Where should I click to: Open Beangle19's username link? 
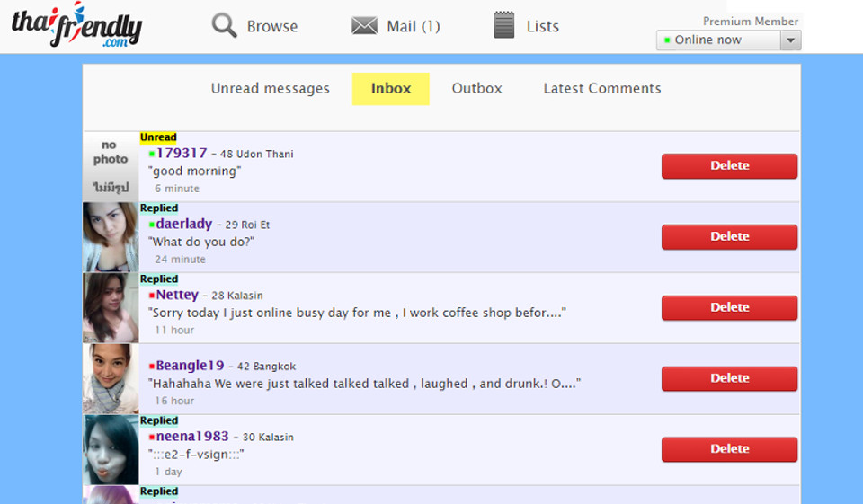190,366
